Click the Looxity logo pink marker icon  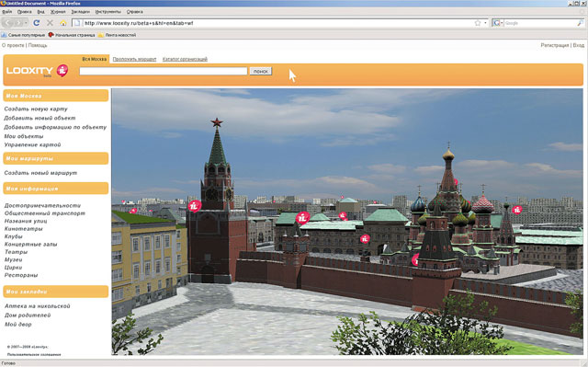click(62, 70)
